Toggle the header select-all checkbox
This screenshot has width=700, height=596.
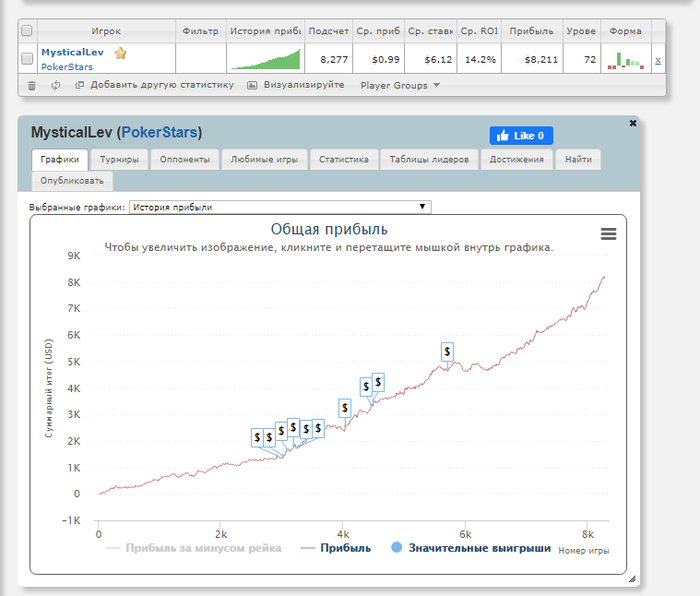click(x=27, y=30)
